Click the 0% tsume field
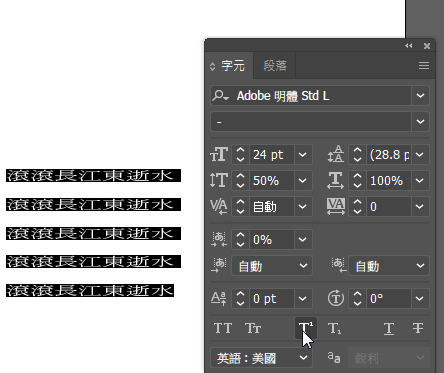Image resolution: width=444 pixels, height=373 pixels. tap(272, 239)
